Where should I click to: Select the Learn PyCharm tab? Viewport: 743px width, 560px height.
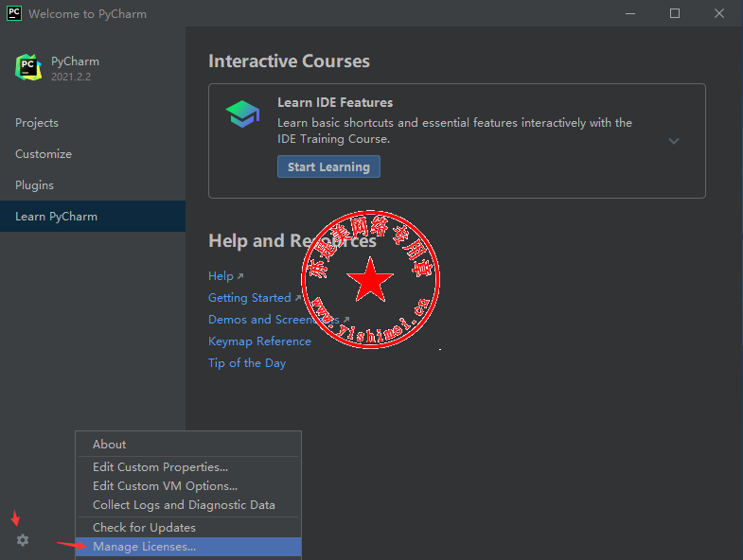[x=57, y=217]
